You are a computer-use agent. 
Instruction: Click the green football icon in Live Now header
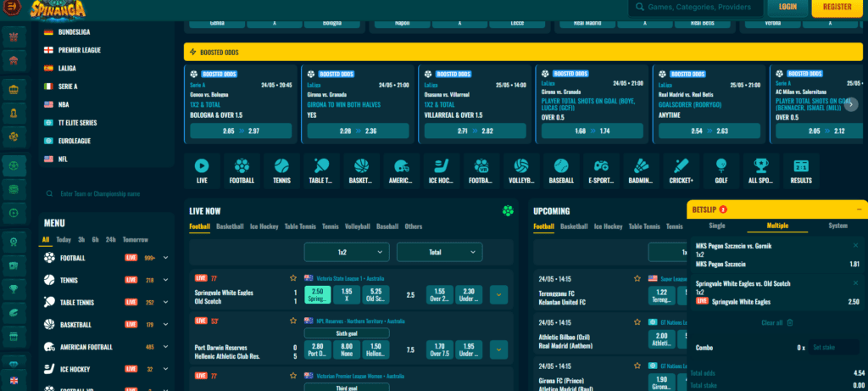pos(508,210)
